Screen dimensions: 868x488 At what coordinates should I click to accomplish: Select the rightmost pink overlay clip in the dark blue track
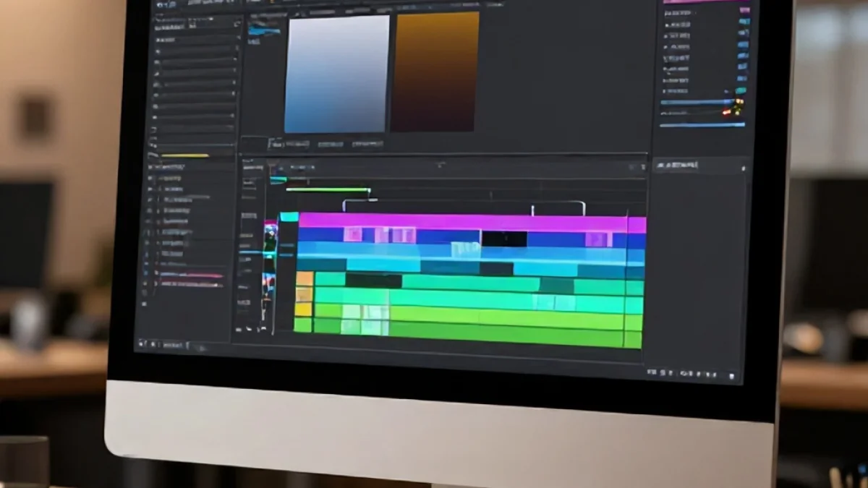pyautogui.click(x=598, y=239)
